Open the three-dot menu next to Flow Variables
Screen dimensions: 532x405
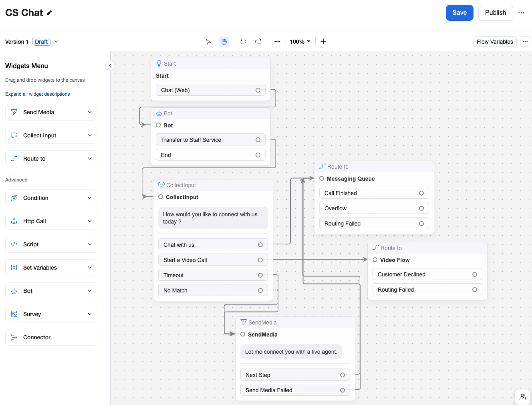[525, 41]
